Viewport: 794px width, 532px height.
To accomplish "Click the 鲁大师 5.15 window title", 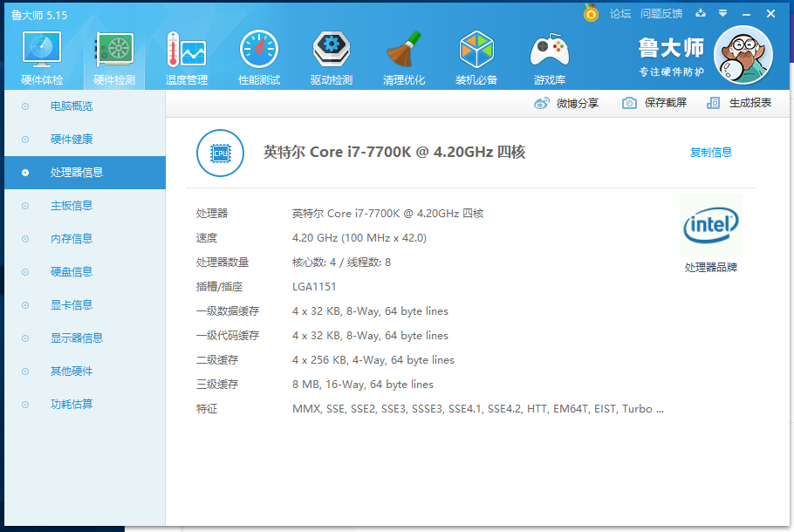I will tap(39, 15).
